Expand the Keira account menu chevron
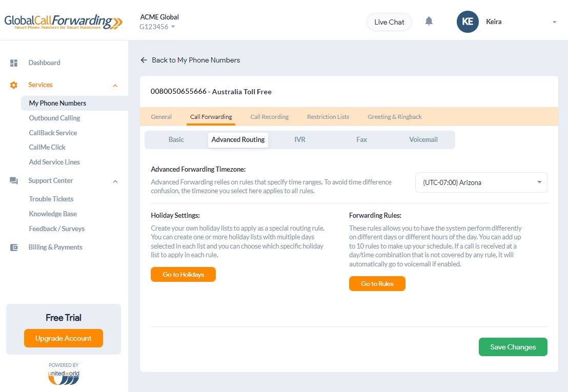Image resolution: width=568 pixels, height=392 pixels. 554,22
